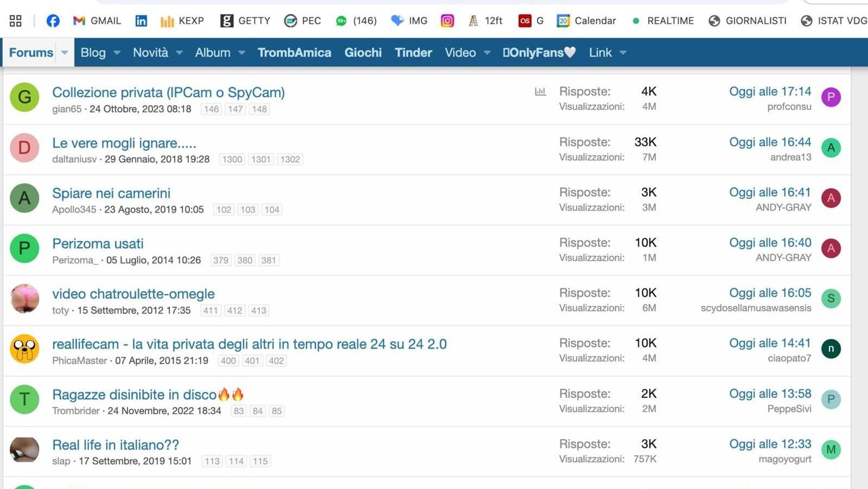
Task: Click the 'Oggi alle 12:33' last-post link
Action: 770,444
